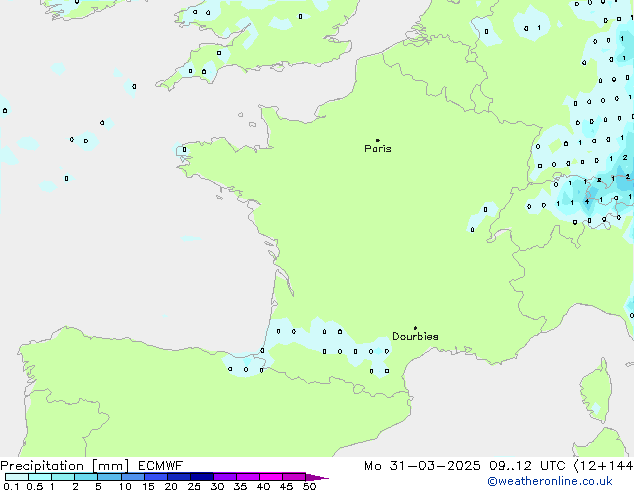Click the 20–25 mm legend swatch
Viewport: 634px width, 490px height.
tap(178, 477)
